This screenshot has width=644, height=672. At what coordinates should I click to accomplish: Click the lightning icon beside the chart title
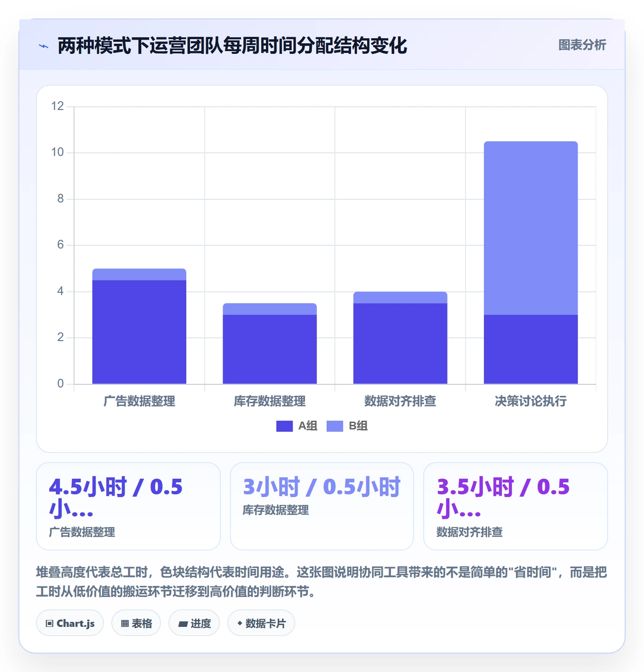[44, 46]
